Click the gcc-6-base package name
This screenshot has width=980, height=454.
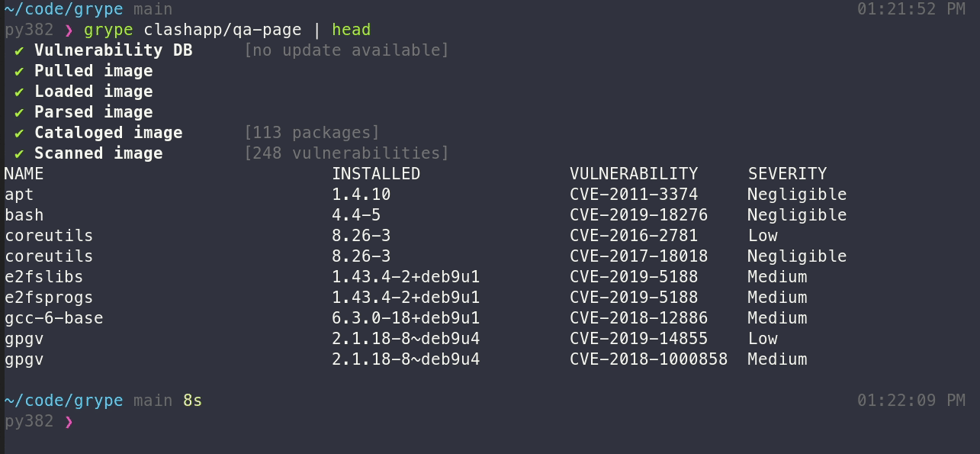click(53, 318)
